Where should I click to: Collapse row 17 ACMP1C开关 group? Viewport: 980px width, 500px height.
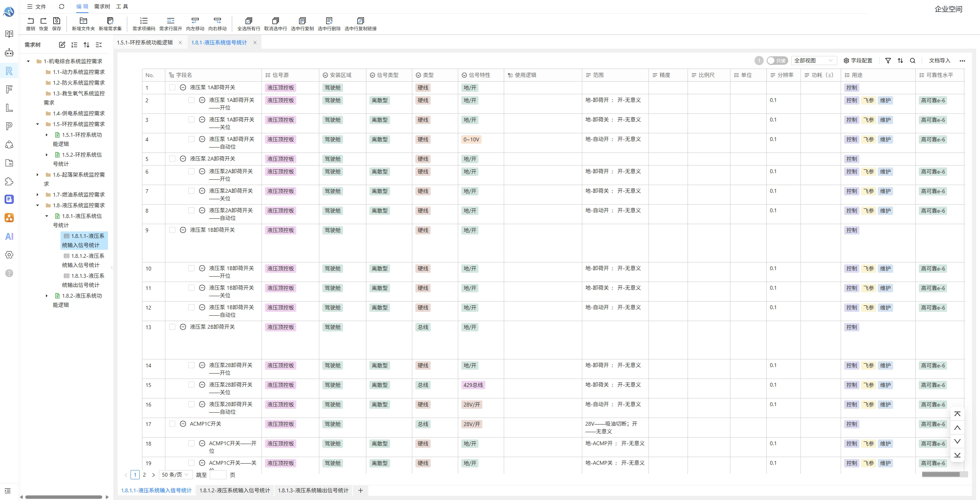click(183, 424)
